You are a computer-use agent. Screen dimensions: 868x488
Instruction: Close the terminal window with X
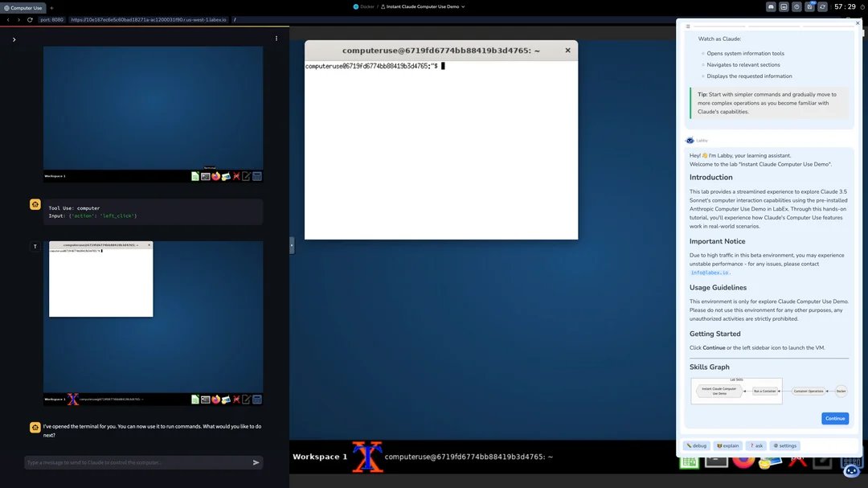(x=567, y=51)
